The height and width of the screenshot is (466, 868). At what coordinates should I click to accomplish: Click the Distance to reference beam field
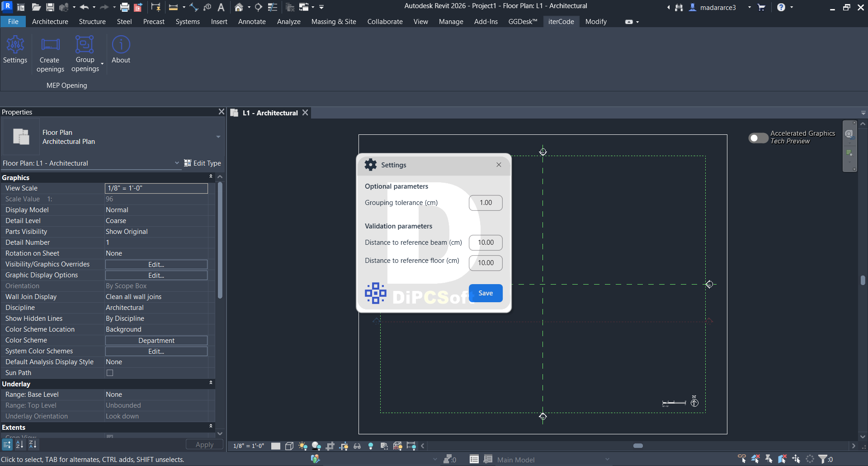[486, 243]
